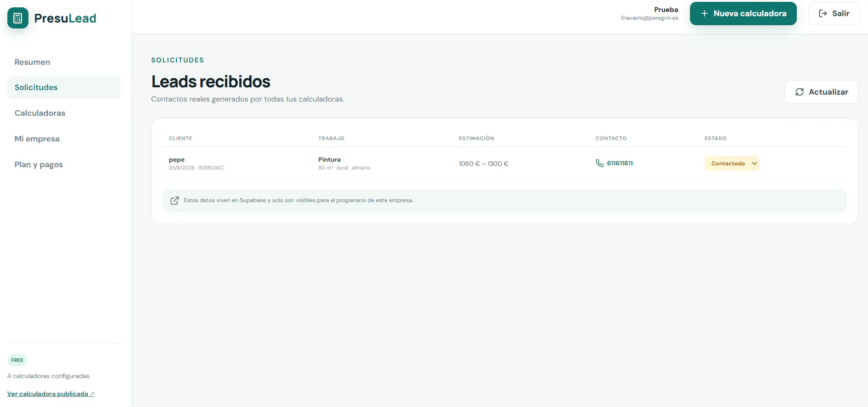Viewport: 868px width, 407px height.
Task: Click 4 calculadoras configuradas text
Action: click(x=48, y=376)
